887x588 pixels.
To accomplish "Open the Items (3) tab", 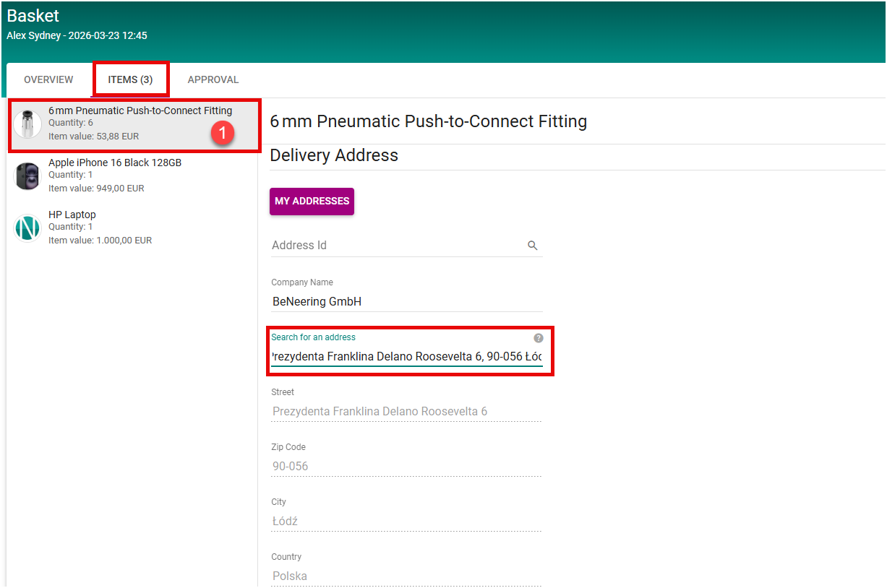I will (x=130, y=79).
